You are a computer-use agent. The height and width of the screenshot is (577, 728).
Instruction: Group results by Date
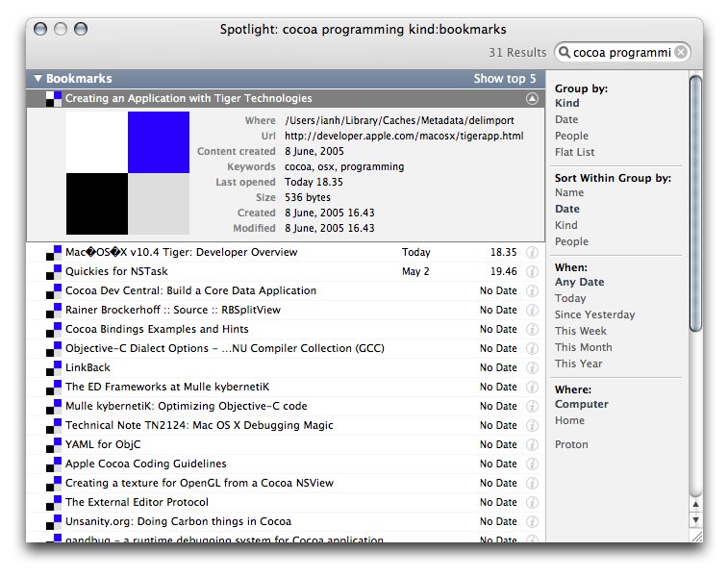tap(566, 119)
